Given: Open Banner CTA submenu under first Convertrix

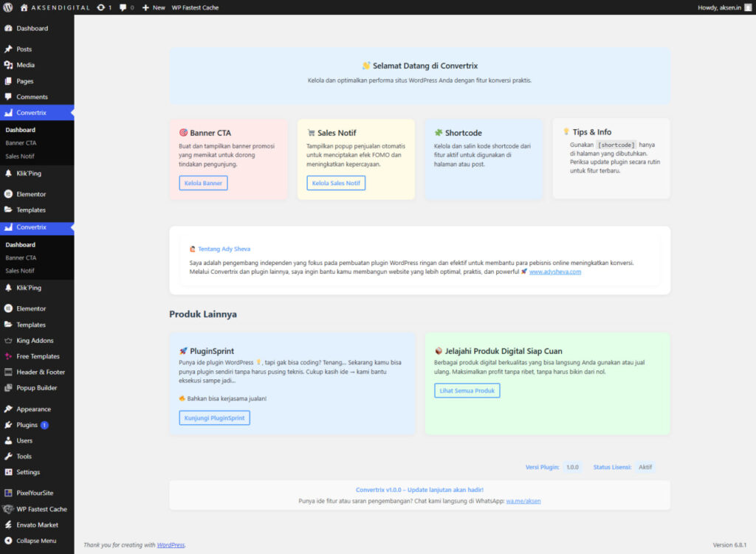Looking at the screenshot, I should coord(21,143).
